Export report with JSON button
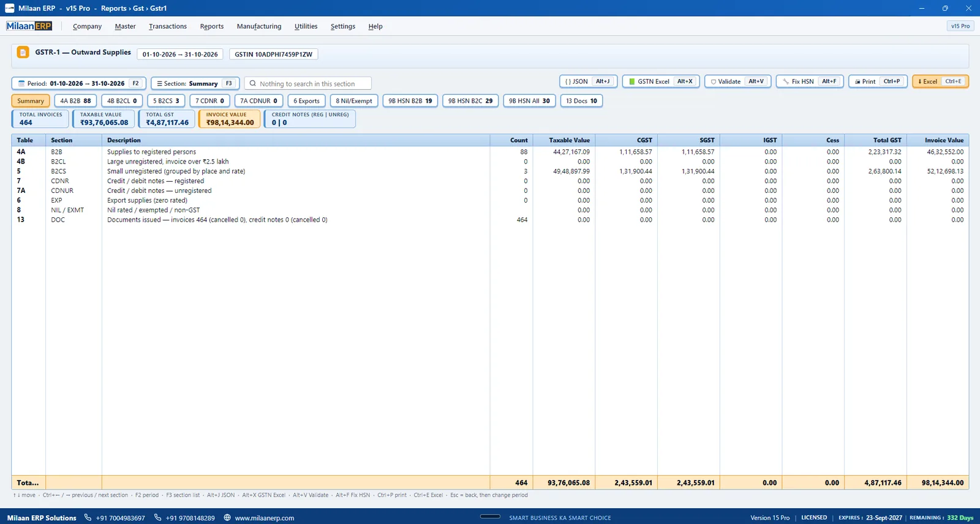980x524 pixels. [x=588, y=81]
